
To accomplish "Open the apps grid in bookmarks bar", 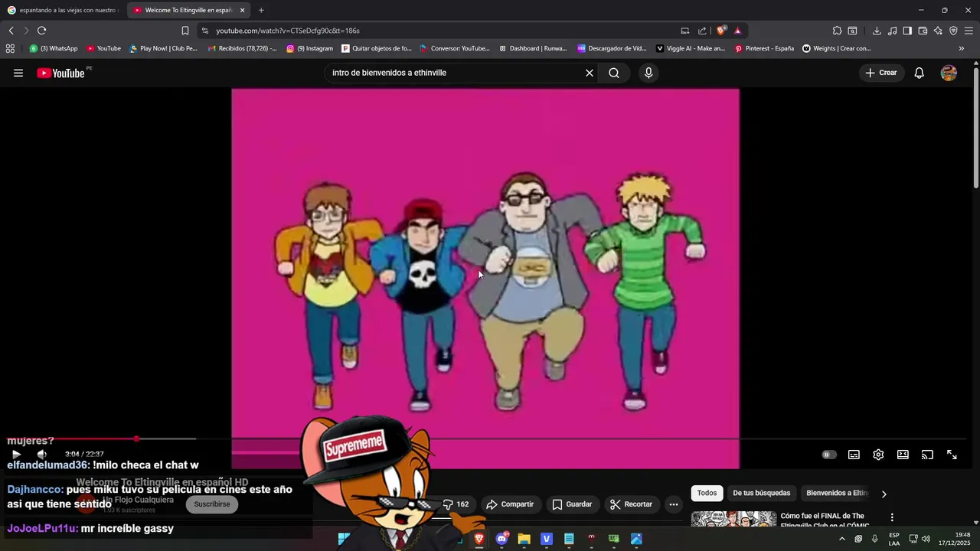I will tap(10, 48).
